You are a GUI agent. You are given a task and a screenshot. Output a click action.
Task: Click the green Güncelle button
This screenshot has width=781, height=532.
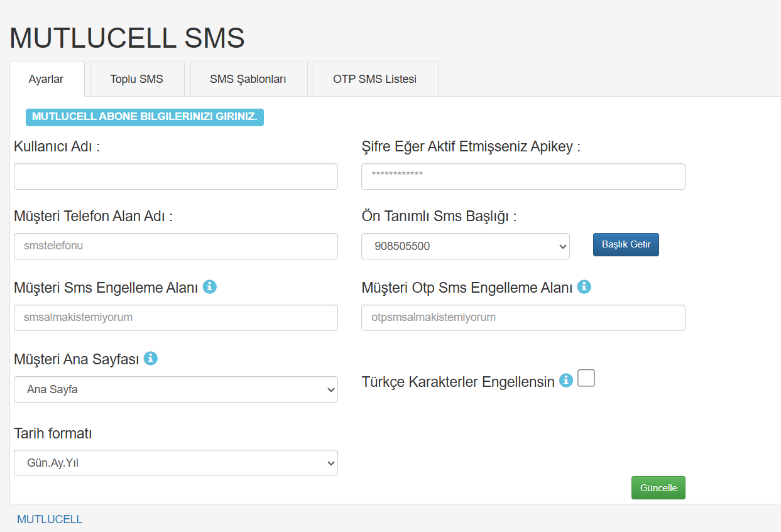point(658,488)
